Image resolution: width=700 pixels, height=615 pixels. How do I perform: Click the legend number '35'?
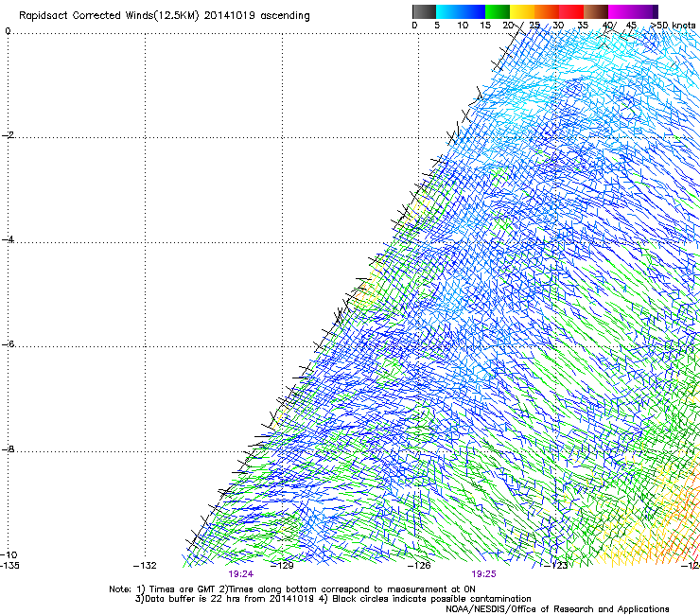pyautogui.click(x=583, y=26)
